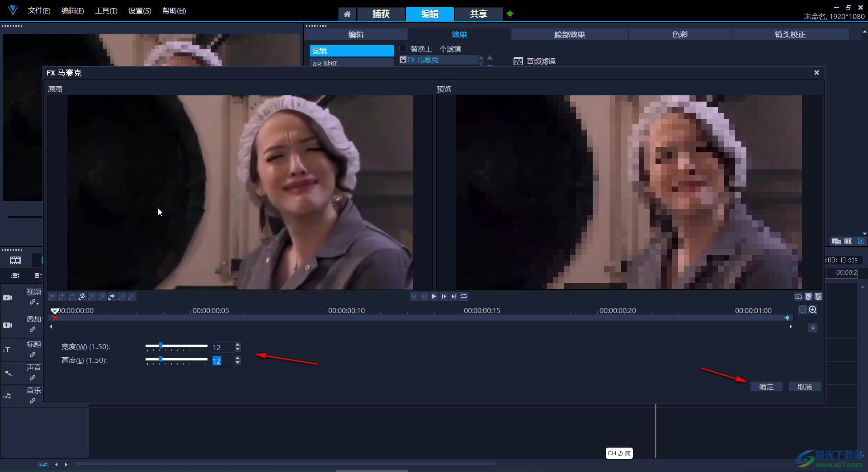The image size is (868, 472).
Task: Click the playback speed gauge icon
Action: pyautogui.click(x=798, y=296)
